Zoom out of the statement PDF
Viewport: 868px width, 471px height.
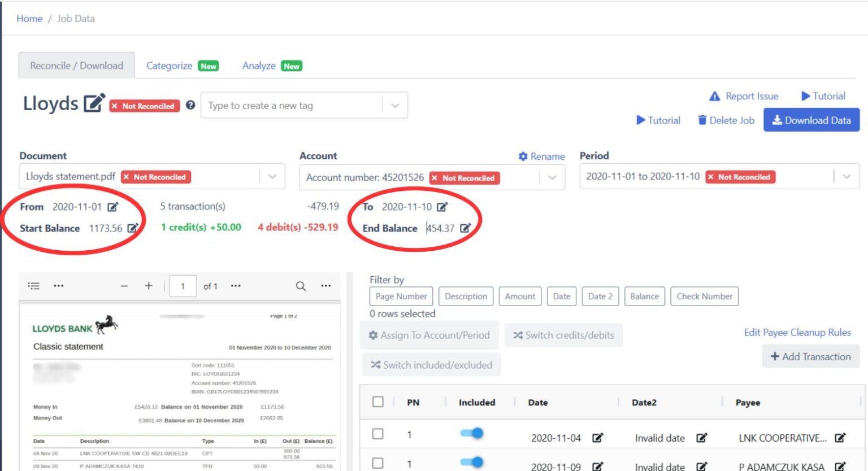click(x=124, y=286)
